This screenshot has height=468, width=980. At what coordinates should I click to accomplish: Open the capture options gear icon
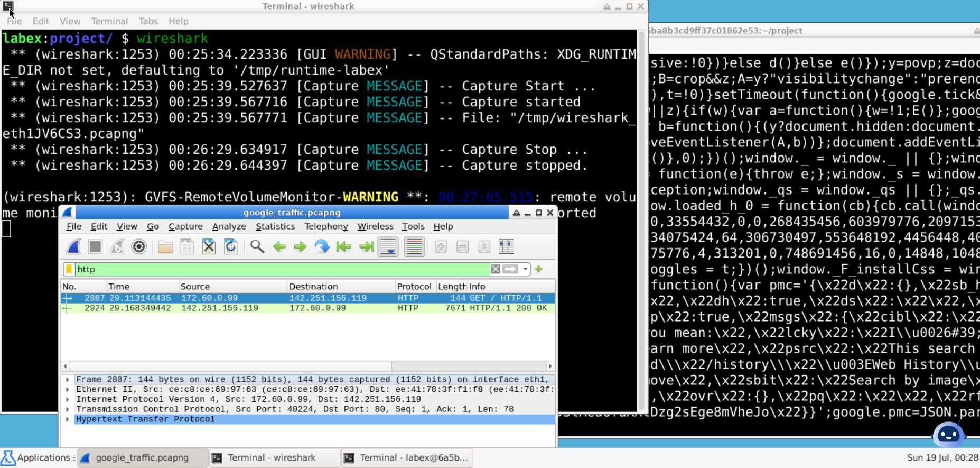point(139,246)
